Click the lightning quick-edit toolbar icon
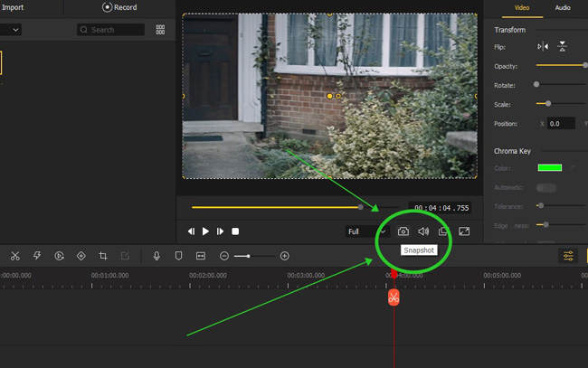 pos(37,256)
